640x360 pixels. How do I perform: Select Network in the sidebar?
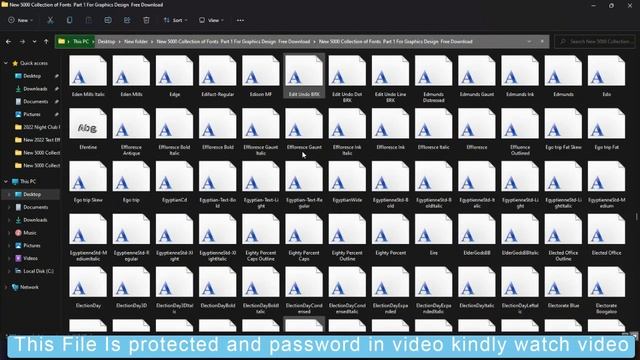click(x=29, y=287)
